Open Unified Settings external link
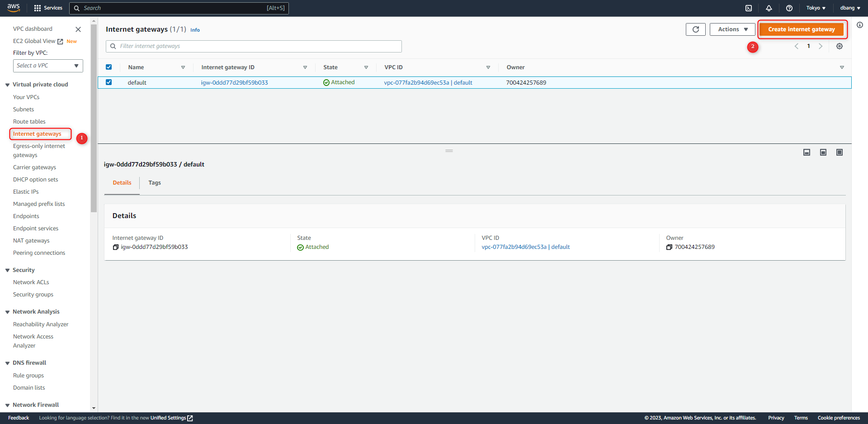The image size is (868, 424). coord(171,418)
